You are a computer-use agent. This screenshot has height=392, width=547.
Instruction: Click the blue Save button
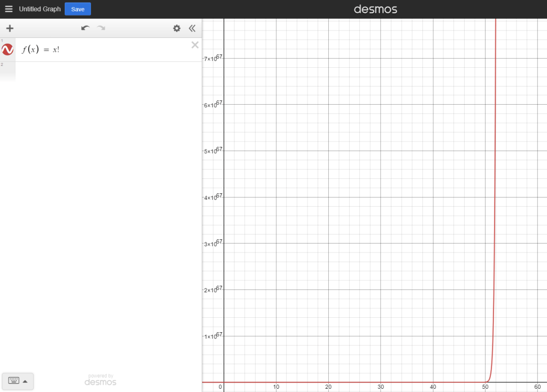(x=78, y=9)
